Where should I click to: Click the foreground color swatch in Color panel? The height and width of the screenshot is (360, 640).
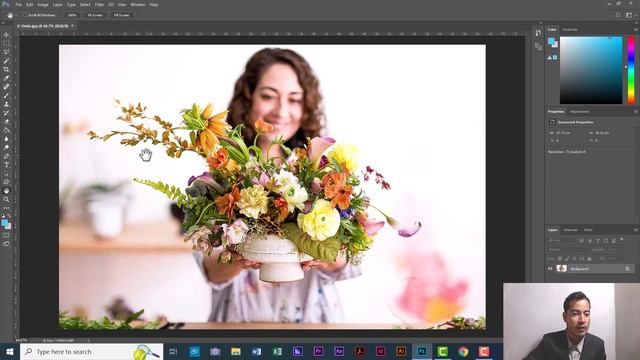551,41
